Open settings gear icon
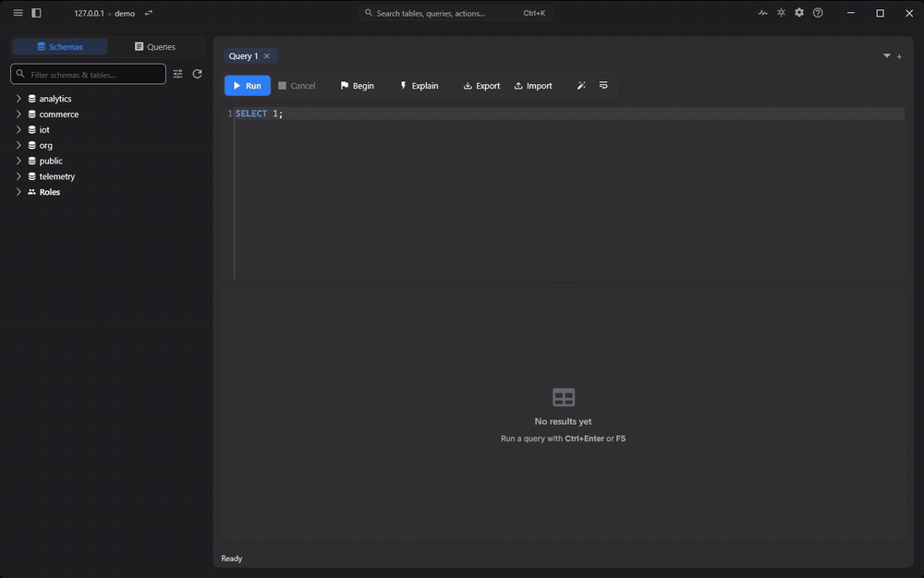Viewport: 924px width, 578px height. [799, 12]
